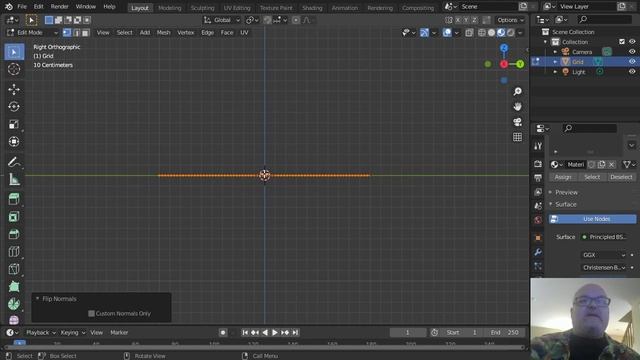Open the Render menu
The image size is (640, 360).
pos(60,7)
